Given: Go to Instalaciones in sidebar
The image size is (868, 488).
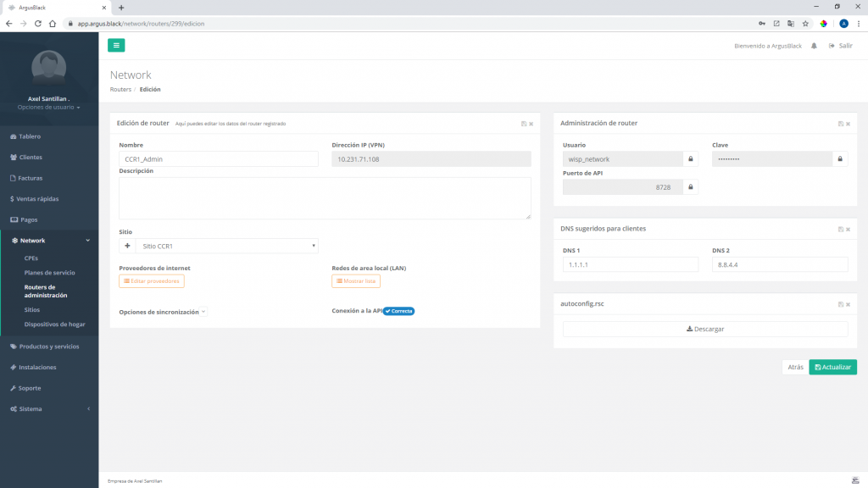Looking at the screenshot, I should (x=33, y=368).
